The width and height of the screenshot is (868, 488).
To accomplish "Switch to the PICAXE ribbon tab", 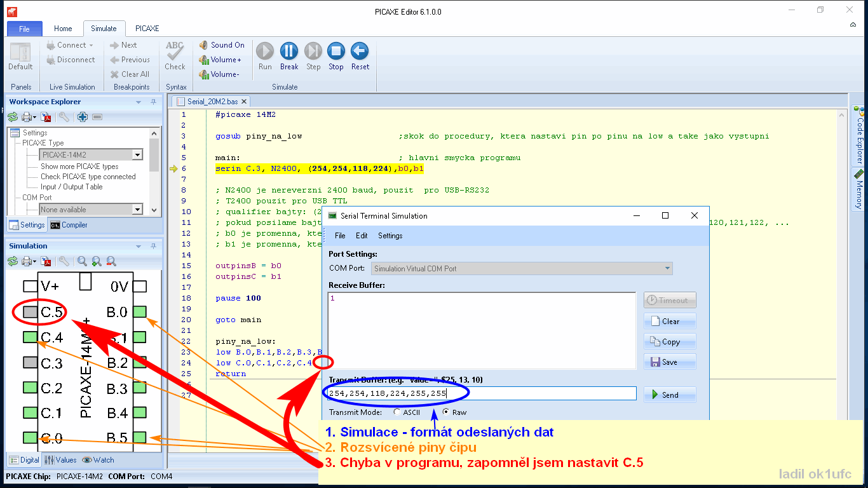I will [147, 29].
